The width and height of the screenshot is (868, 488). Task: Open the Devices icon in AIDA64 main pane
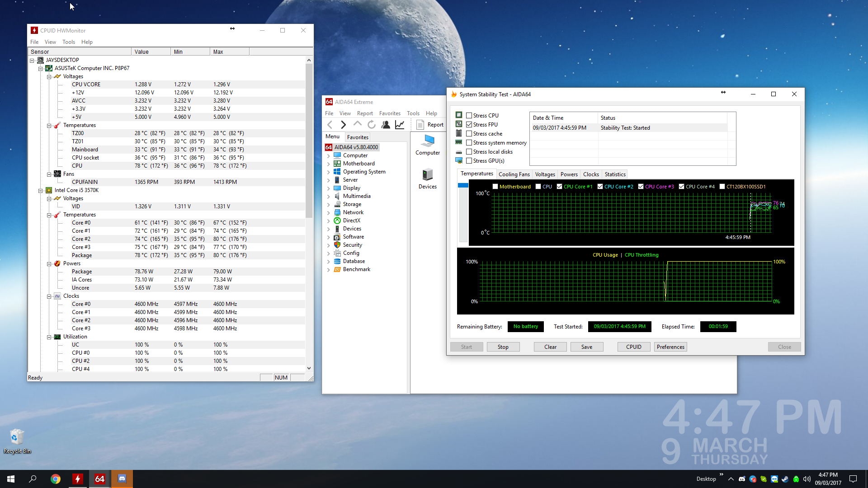428,179
